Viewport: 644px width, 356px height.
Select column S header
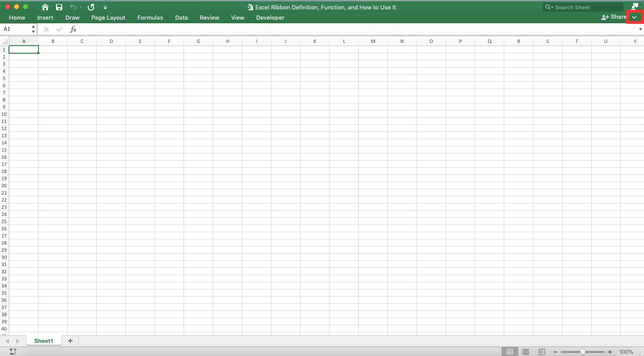[548, 41]
